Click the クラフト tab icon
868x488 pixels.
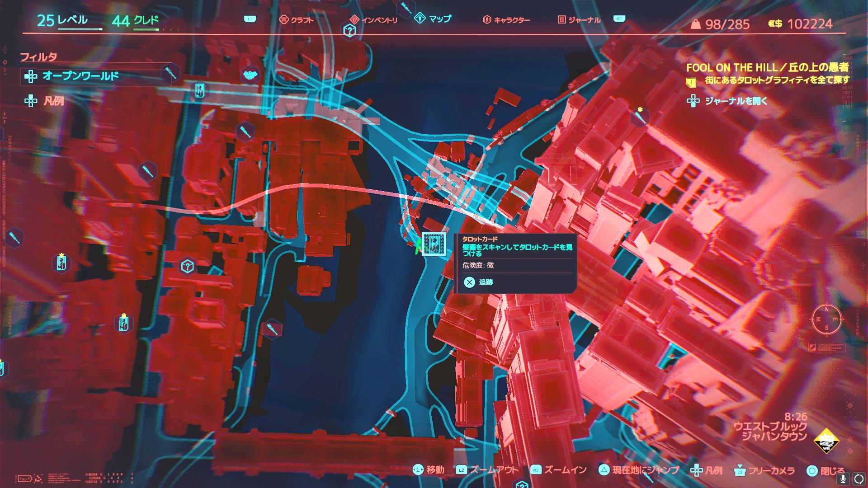(284, 19)
